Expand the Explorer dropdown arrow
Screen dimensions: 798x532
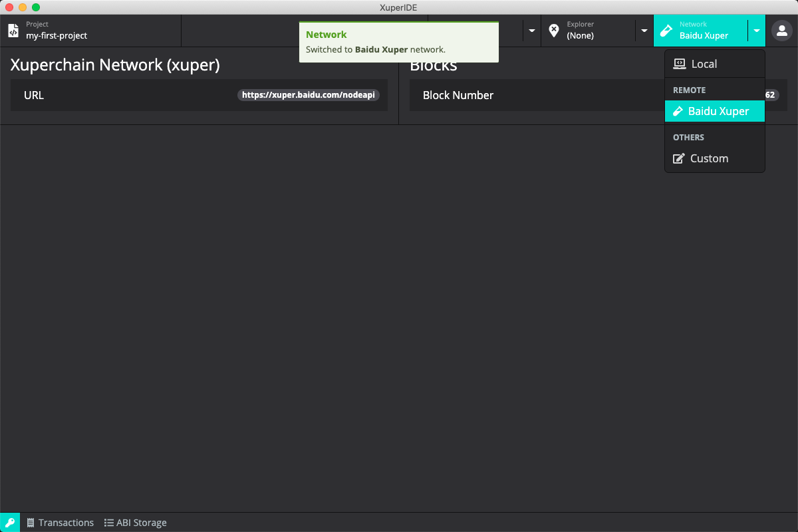point(644,31)
